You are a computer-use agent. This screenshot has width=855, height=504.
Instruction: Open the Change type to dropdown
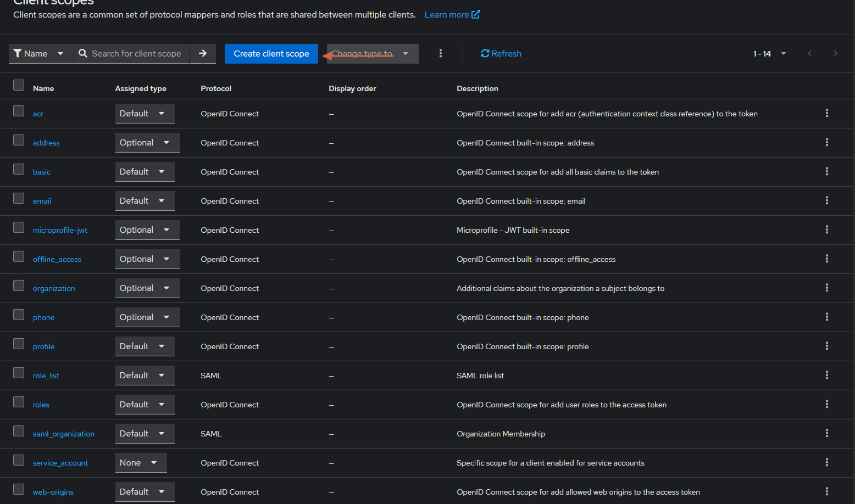click(x=373, y=53)
